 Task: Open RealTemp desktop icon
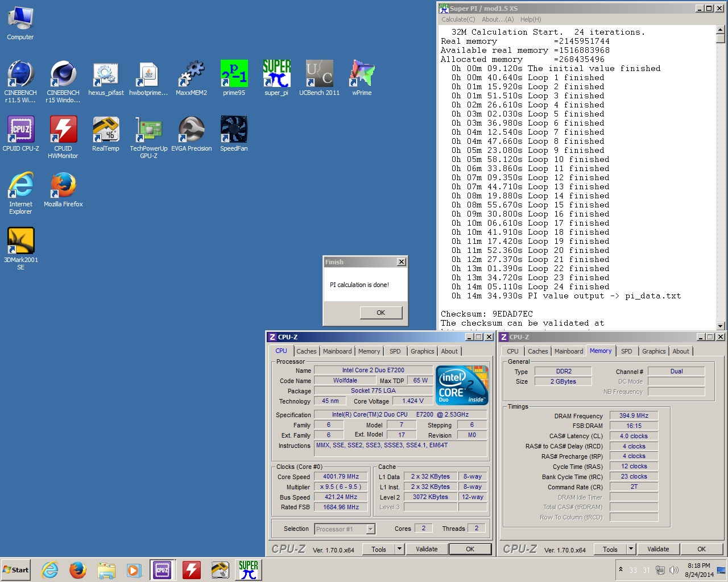tap(106, 134)
